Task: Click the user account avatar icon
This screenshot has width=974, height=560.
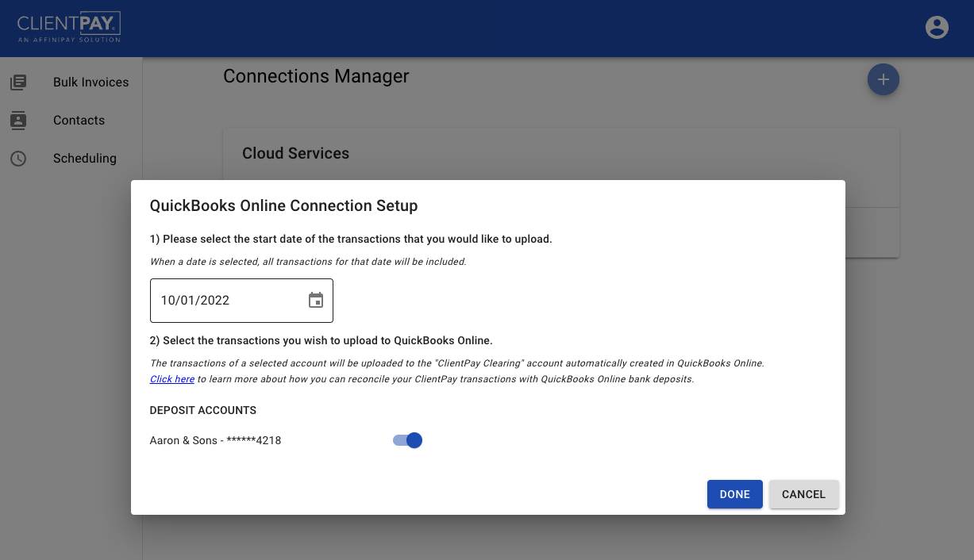Action: coord(937,27)
